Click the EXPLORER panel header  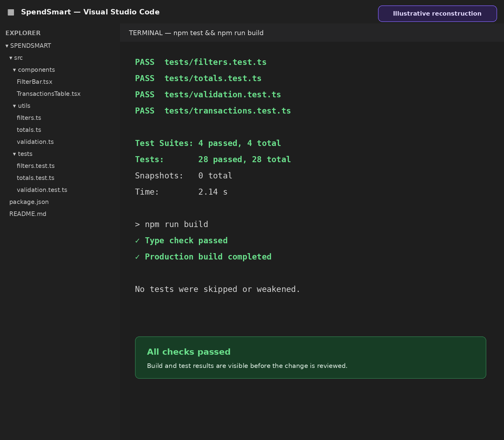point(23,33)
